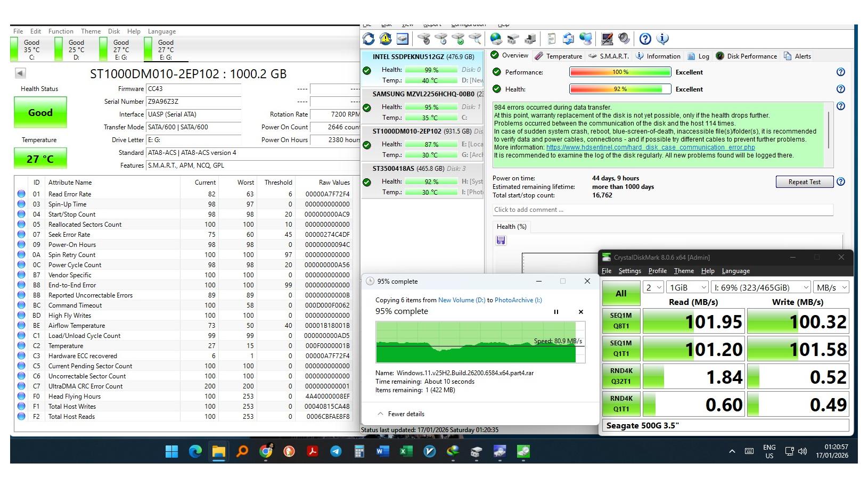Open Telegram from the taskbar
The height and width of the screenshot is (488, 868).
coord(335,452)
